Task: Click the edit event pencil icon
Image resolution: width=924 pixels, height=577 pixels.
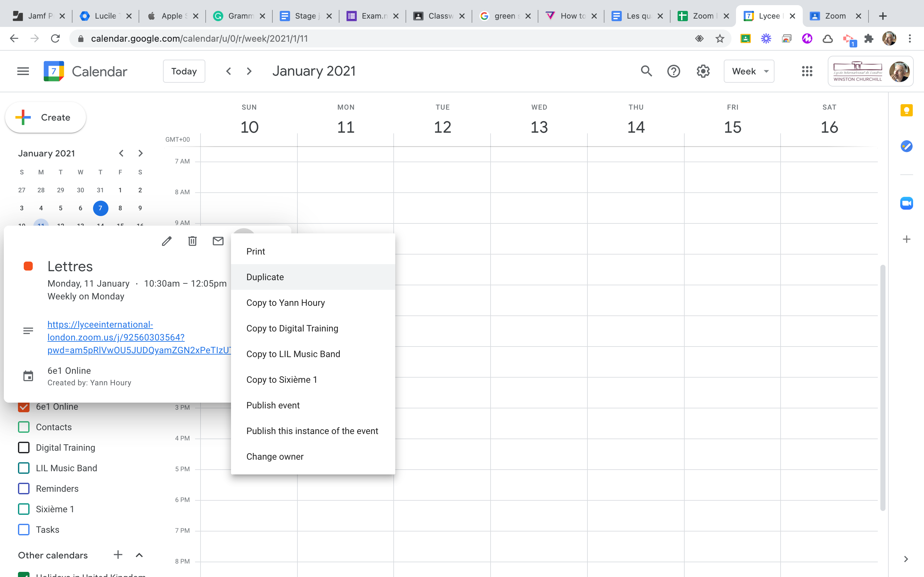Action: coord(167,241)
